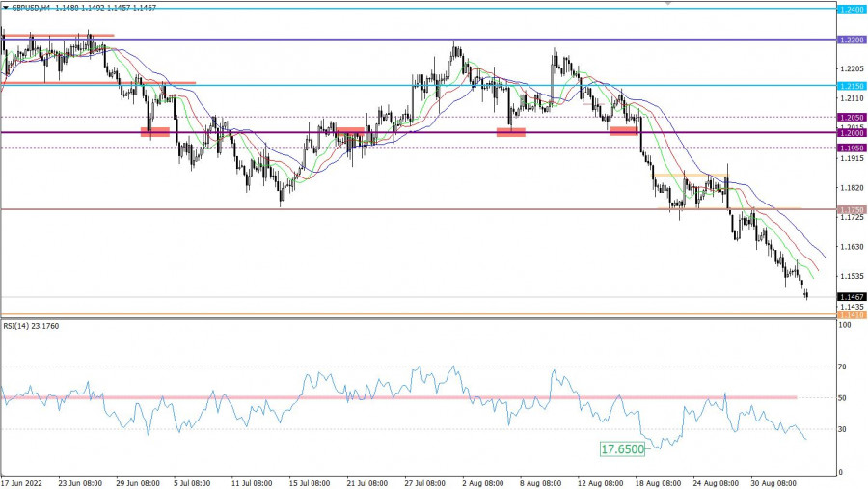Select the 27 Jul 08:00 date label

tap(427, 481)
